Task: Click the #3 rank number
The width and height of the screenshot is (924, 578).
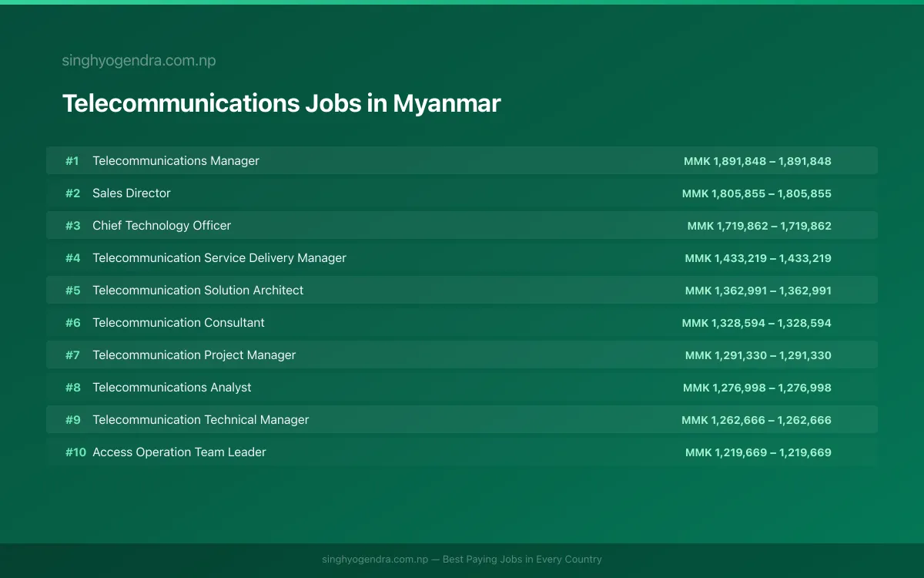Action: [x=72, y=226]
